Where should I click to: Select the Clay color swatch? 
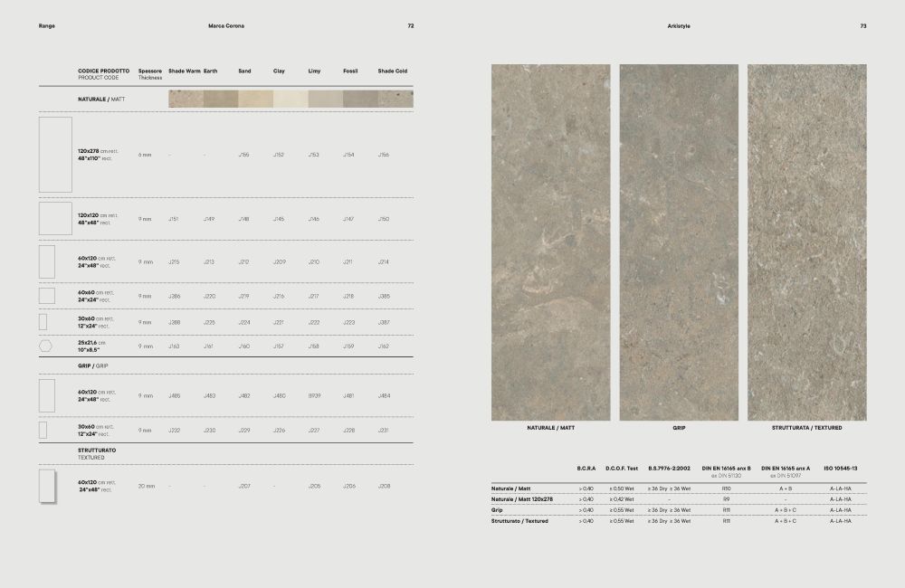pyautogui.click(x=291, y=99)
